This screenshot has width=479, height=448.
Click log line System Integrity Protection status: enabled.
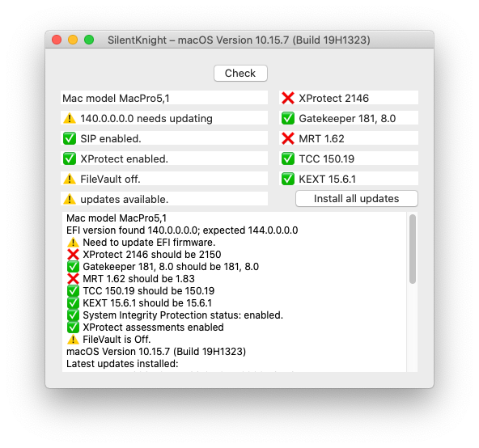[x=183, y=315]
